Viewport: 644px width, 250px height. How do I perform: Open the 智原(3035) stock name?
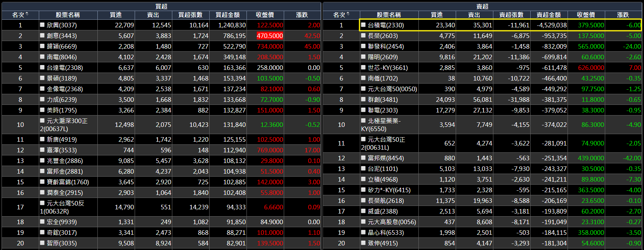[62, 243]
